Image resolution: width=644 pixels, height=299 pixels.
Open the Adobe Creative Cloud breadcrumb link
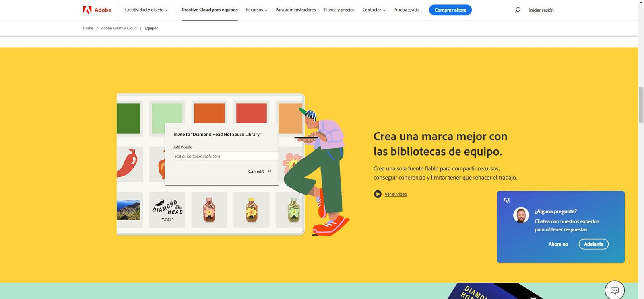tap(119, 28)
